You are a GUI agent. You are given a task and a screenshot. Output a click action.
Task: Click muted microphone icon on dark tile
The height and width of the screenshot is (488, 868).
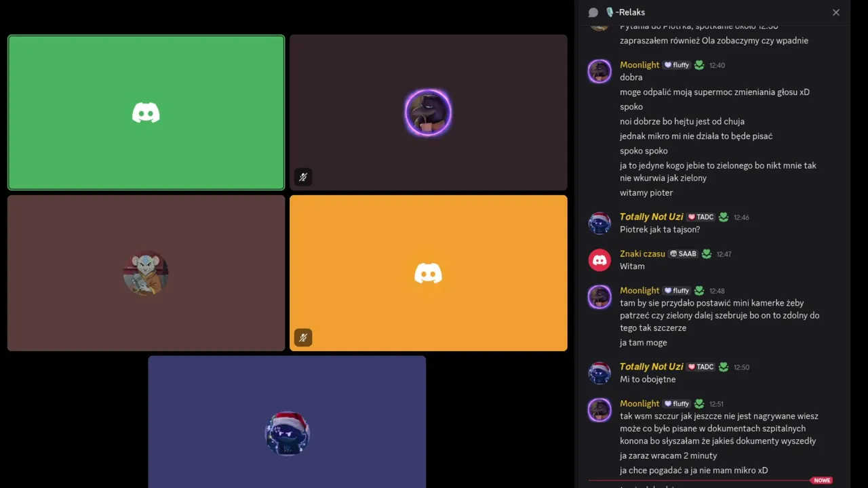(303, 177)
